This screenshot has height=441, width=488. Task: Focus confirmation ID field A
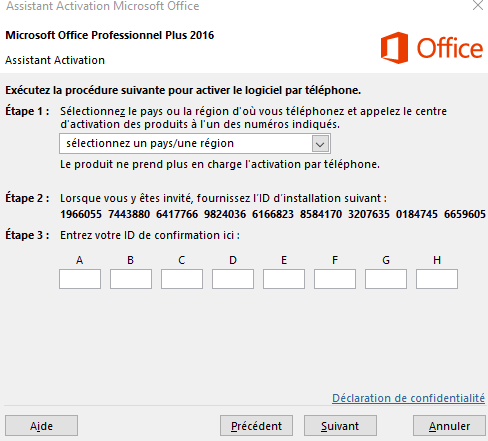(80, 279)
